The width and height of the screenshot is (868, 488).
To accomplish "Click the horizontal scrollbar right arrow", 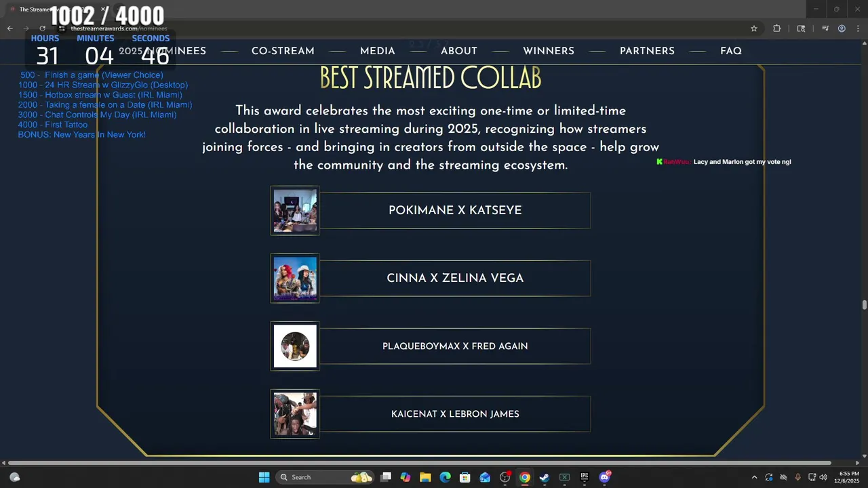I will (x=858, y=463).
